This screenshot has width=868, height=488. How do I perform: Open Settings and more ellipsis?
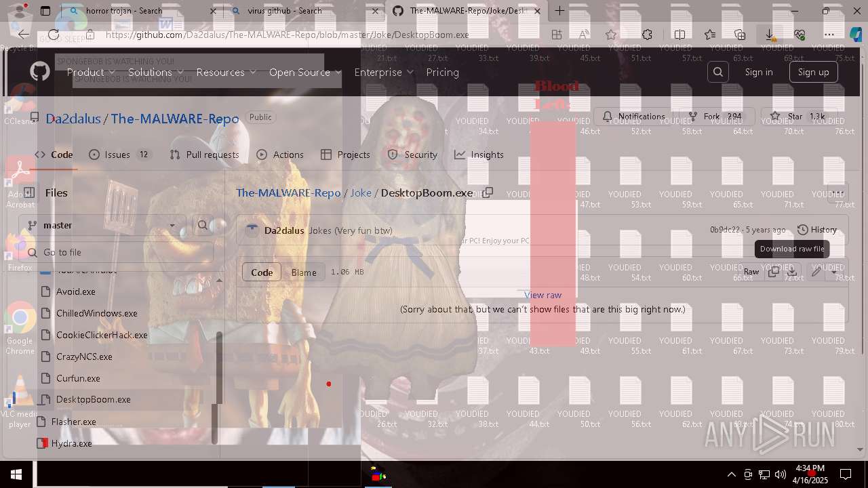[x=829, y=35]
